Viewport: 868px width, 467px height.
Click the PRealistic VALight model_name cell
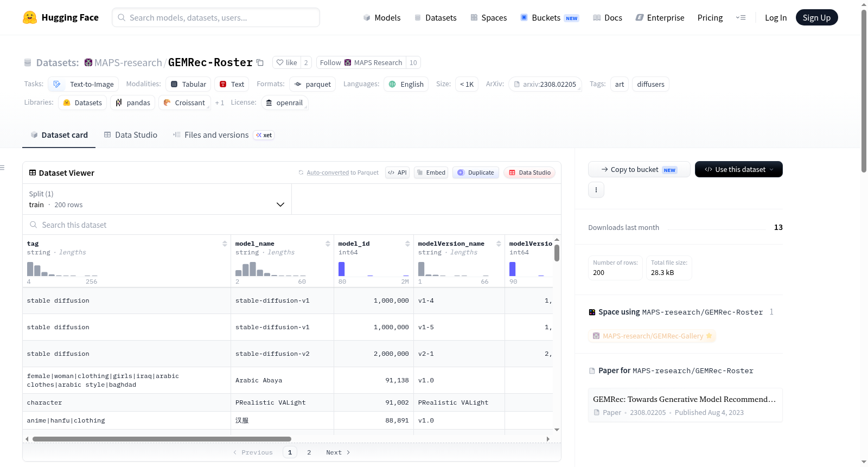282,402
